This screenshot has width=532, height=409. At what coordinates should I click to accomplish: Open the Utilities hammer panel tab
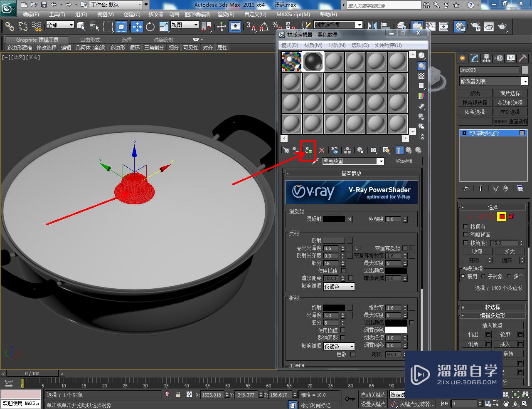point(523,58)
